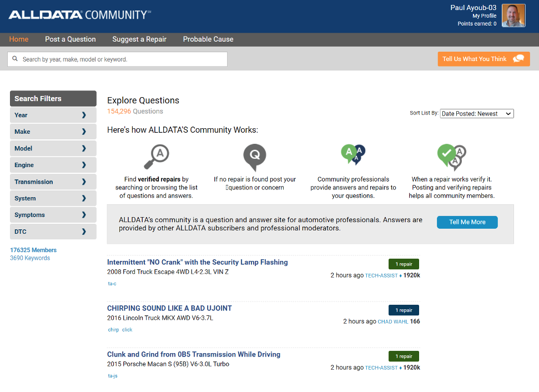The height and width of the screenshot is (392, 539).
Task: Click the ta-js tag
Action: click(113, 376)
